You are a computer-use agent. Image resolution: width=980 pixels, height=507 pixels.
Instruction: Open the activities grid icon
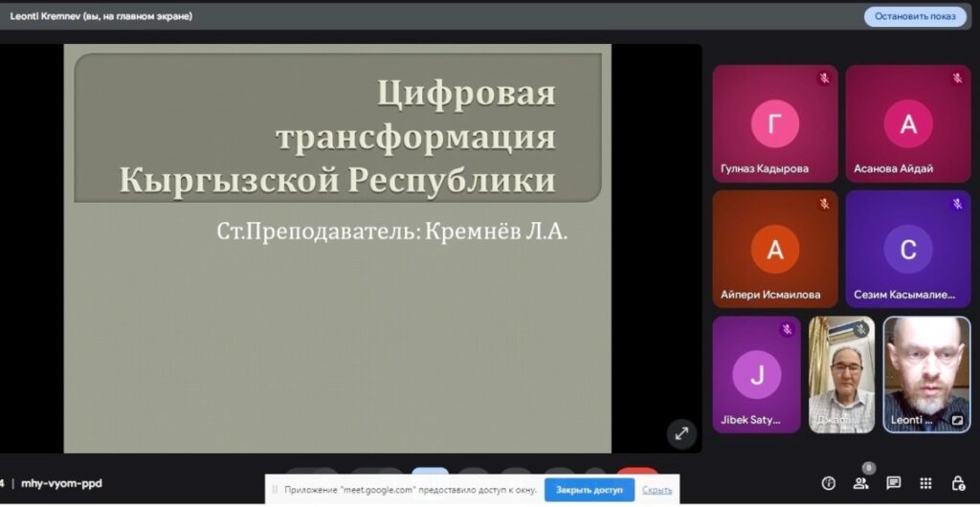tap(925, 483)
